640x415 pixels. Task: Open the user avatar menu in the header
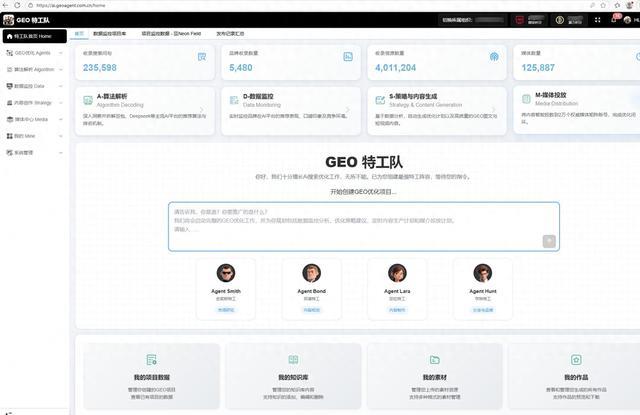point(627,20)
